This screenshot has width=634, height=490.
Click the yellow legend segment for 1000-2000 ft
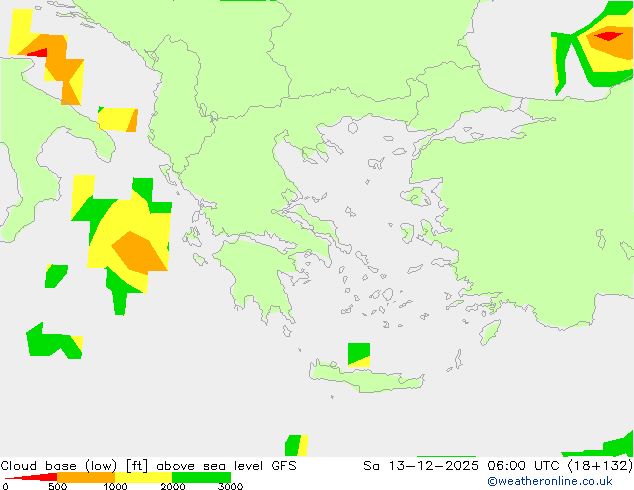(144, 477)
